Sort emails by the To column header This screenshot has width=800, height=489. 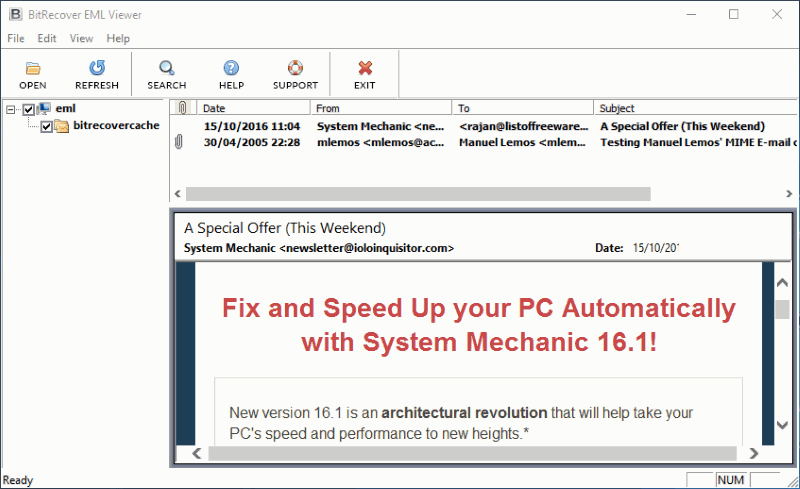pyautogui.click(x=523, y=108)
